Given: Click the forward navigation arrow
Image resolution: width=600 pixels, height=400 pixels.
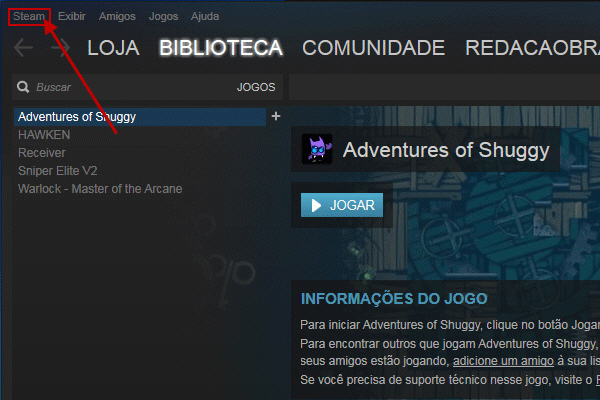Looking at the screenshot, I should click(60, 48).
